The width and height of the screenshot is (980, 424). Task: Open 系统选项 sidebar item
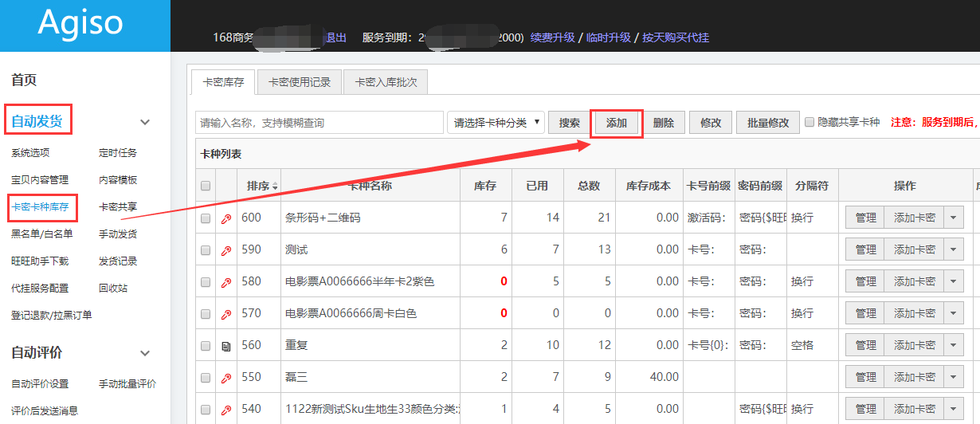coord(30,153)
